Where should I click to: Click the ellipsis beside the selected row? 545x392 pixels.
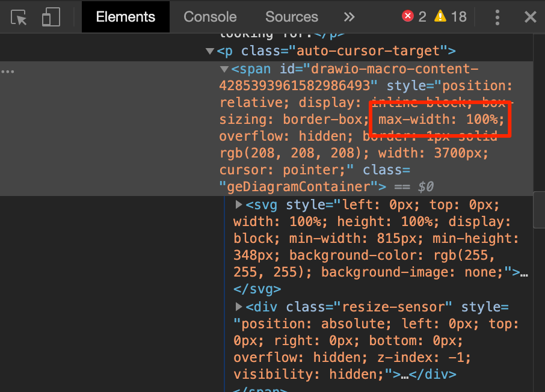[x=8, y=72]
